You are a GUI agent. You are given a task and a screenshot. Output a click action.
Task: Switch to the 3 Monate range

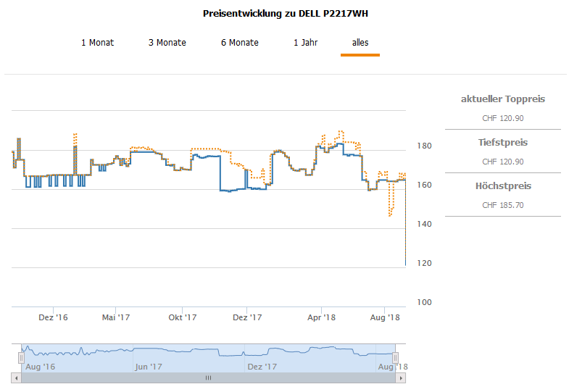(167, 43)
